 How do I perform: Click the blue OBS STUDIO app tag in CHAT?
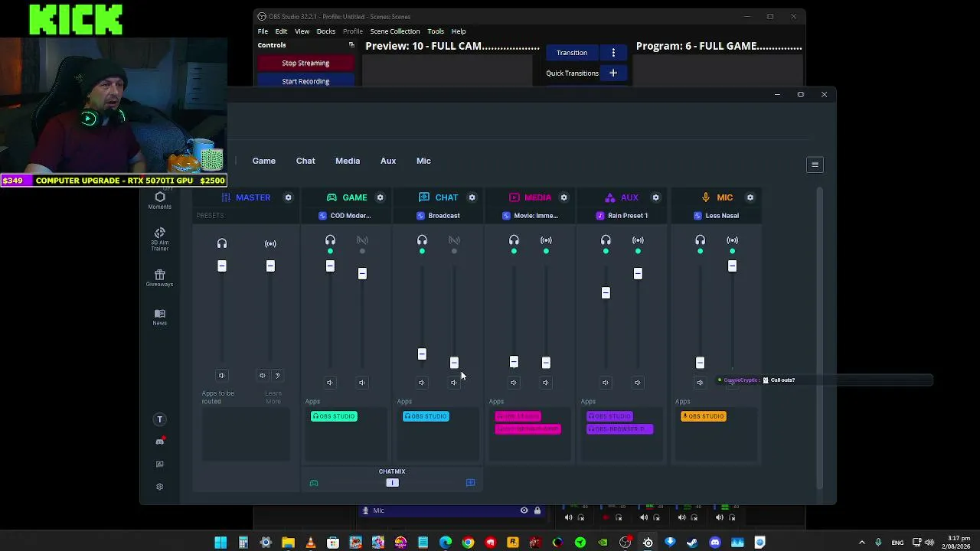[x=426, y=416]
